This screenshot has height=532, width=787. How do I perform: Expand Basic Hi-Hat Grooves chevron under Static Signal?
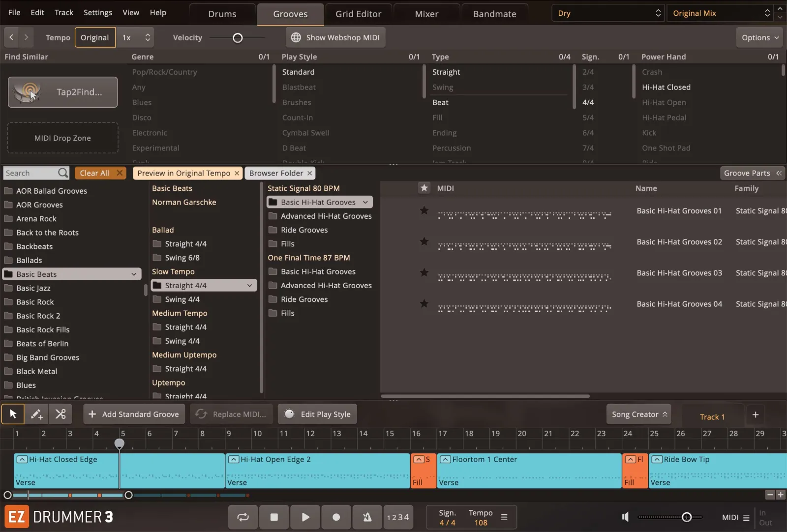click(365, 202)
